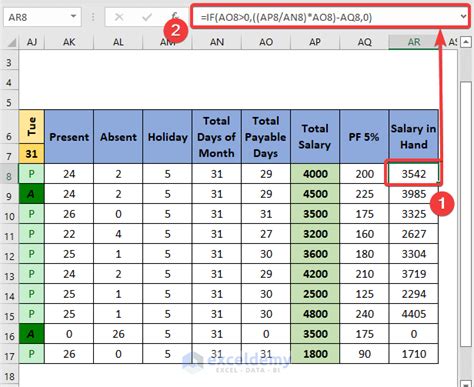Viewport: 474px width, 387px height.
Task: Select Total Salary cell 3200
Action: pyautogui.click(x=315, y=234)
